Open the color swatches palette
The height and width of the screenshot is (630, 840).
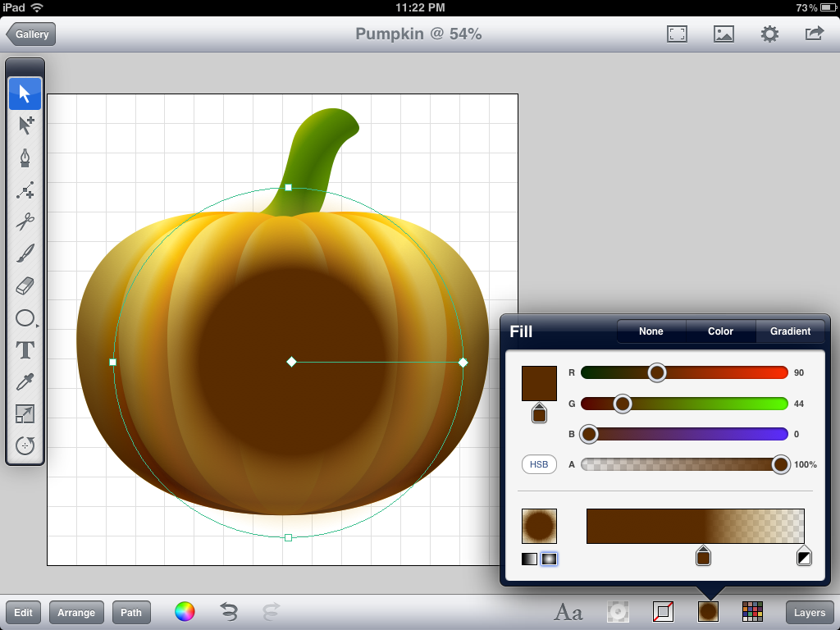click(x=751, y=611)
